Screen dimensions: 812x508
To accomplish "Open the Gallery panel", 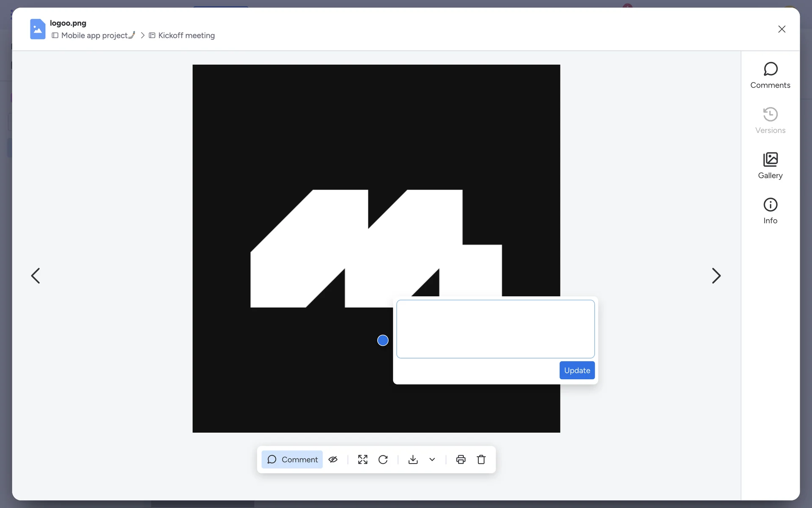I will (770, 166).
